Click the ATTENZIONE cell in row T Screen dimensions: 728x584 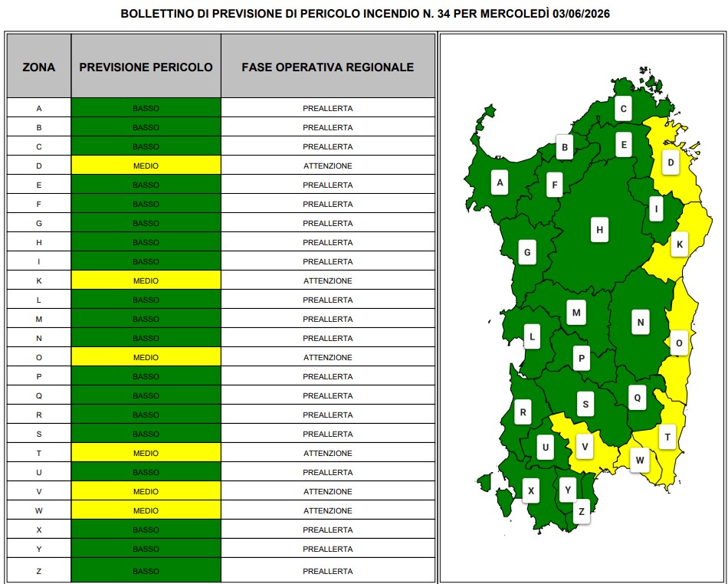coord(328,453)
